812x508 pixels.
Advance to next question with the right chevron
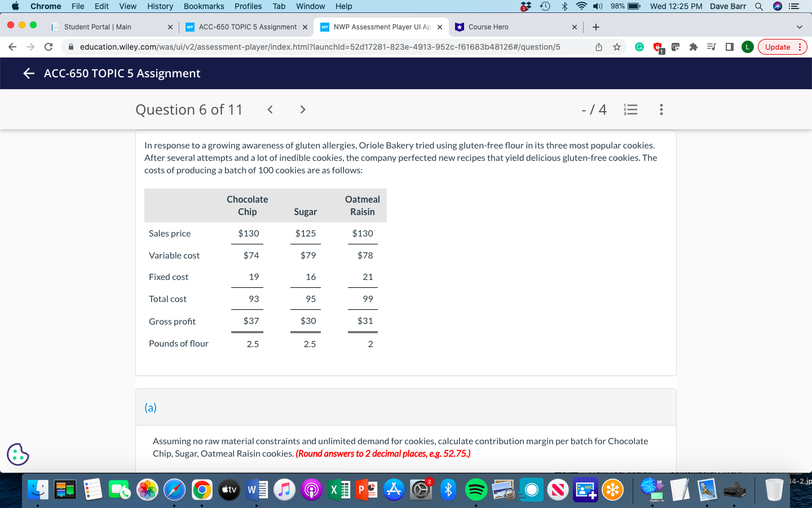[x=302, y=110]
